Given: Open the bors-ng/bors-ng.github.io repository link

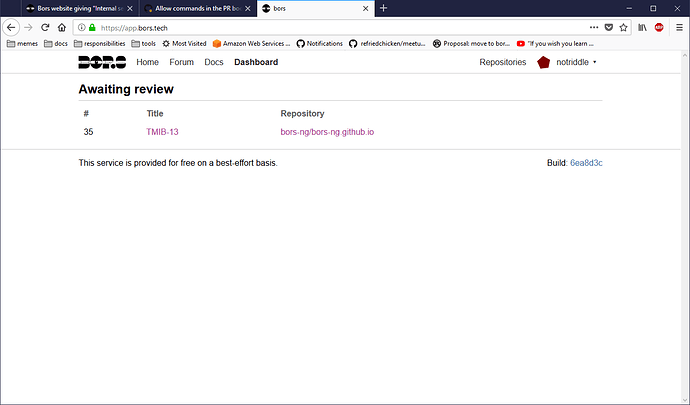Looking at the screenshot, I should tap(327, 132).
